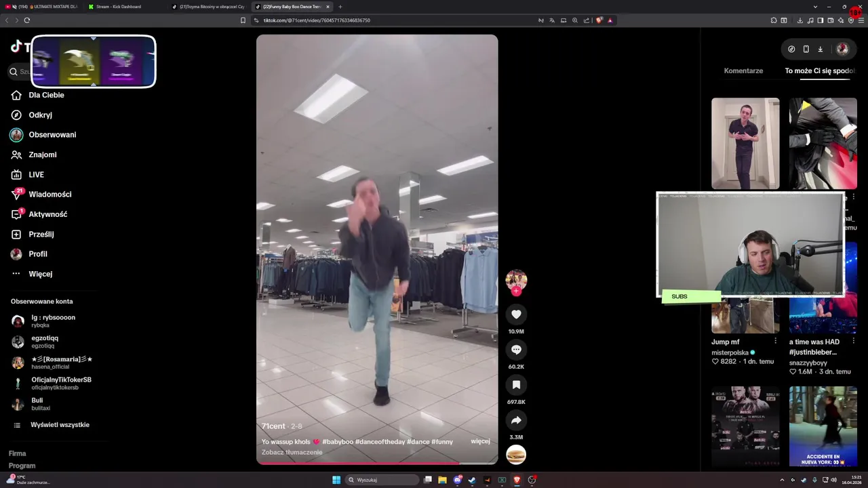Go to Odkryj explore page
The image size is (868, 488).
tap(40, 115)
